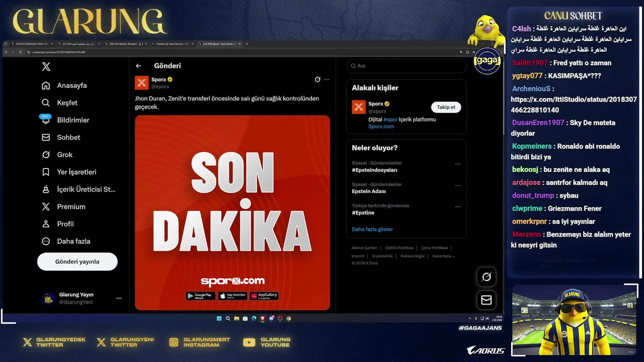644x362 pixels.
Task: Expand Daha fazla sidebar menu
Action: point(66,241)
